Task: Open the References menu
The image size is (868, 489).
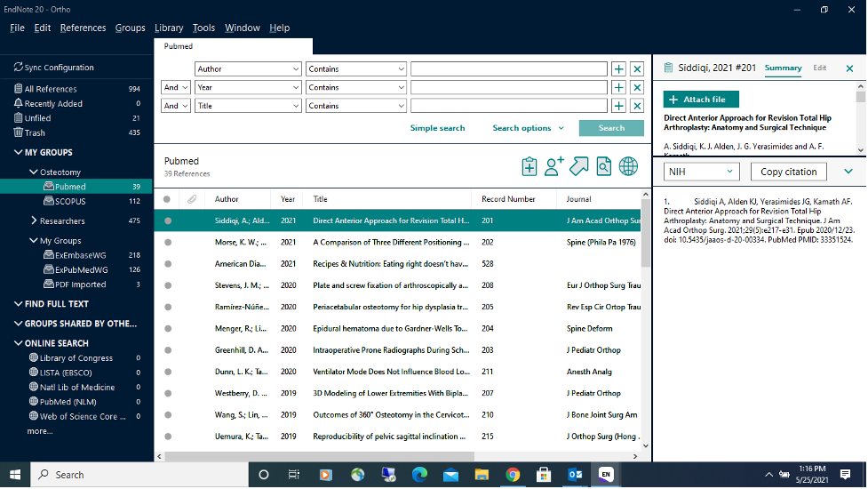Action: coord(83,28)
